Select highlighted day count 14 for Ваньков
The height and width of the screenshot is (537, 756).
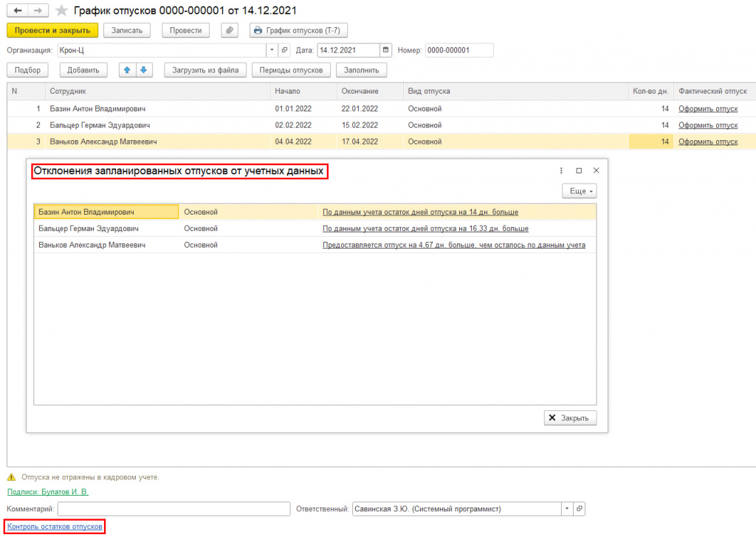[x=651, y=142]
